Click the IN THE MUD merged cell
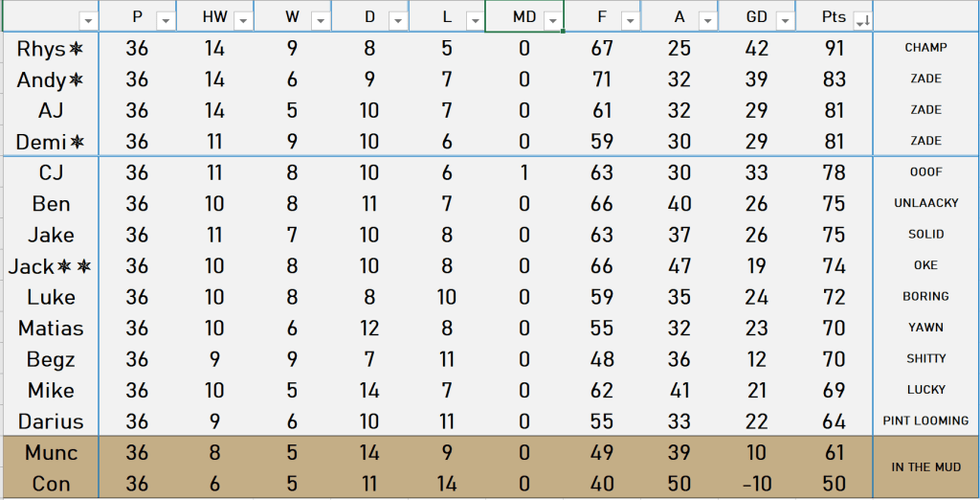Viewport: 980px width, 500px height. (925, 467)
